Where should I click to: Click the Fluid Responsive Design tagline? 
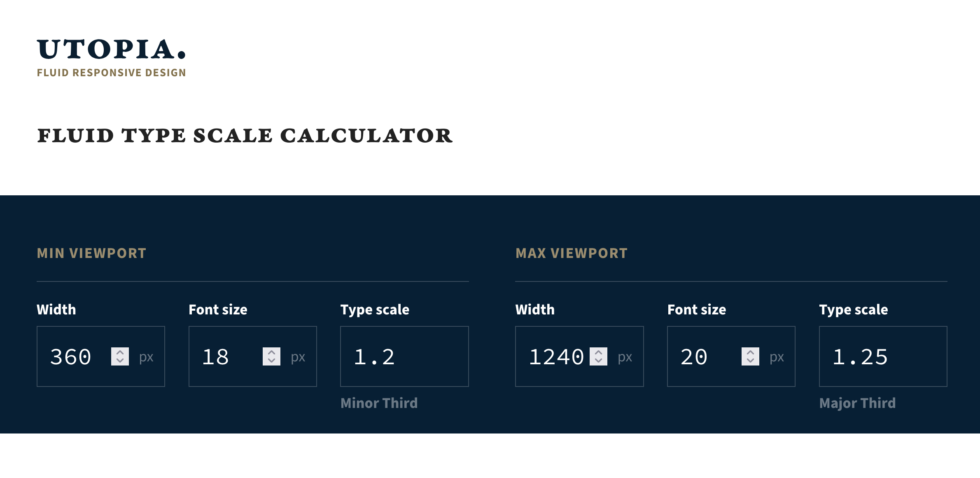point(111,73)
